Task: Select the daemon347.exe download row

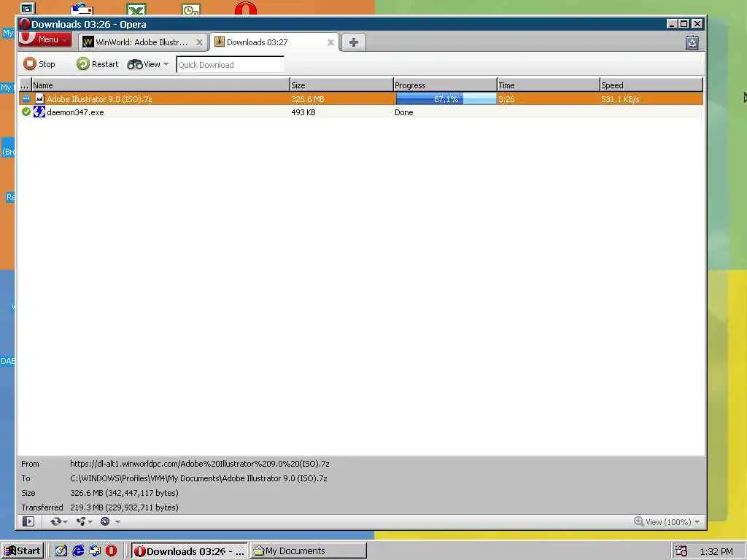Action: click(x=360, y=112)
